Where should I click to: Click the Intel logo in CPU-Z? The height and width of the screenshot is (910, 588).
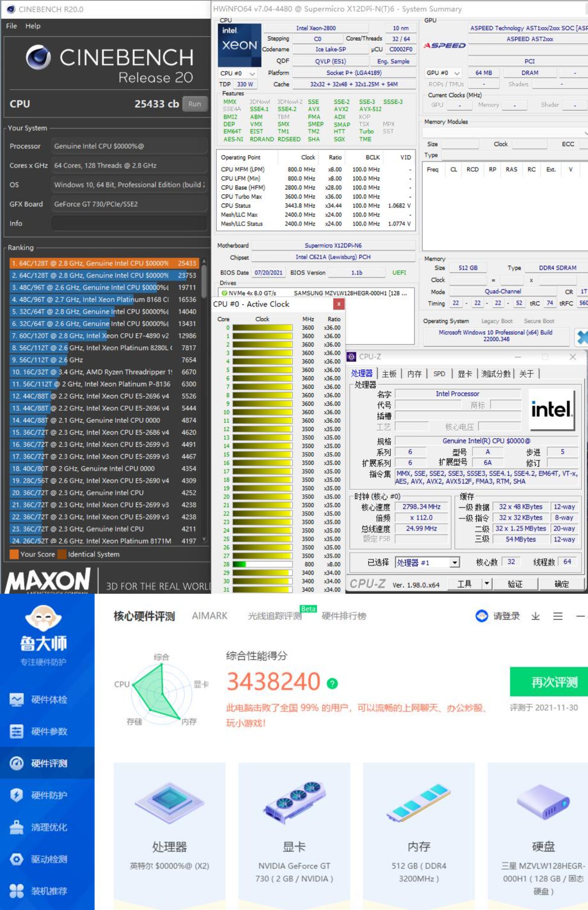coord(552,410)
